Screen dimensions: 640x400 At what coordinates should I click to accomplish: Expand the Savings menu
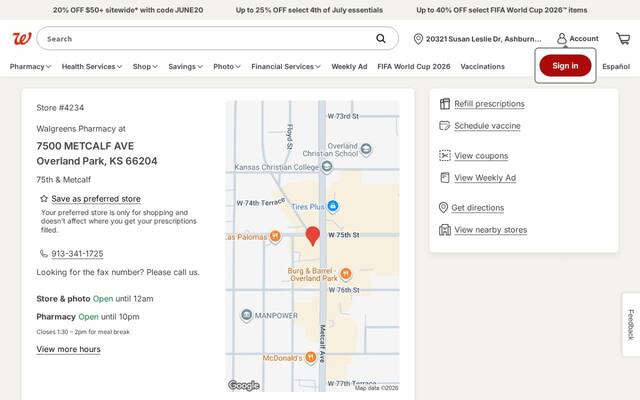pos(185,67)
